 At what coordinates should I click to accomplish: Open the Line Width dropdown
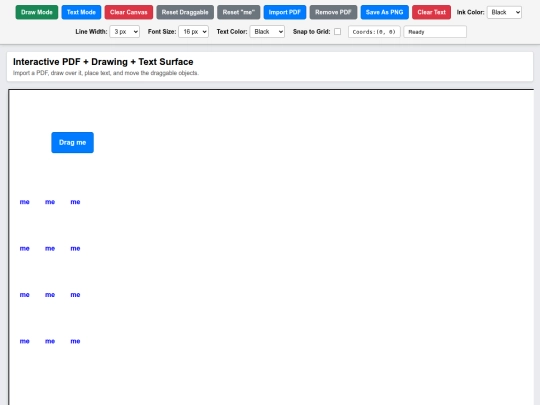coord(125,32)
